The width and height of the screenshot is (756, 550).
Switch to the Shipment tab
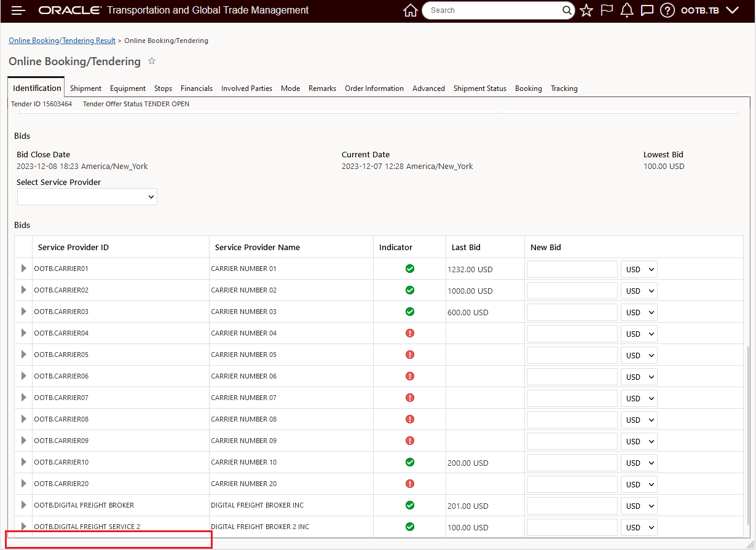click(85, 88)
